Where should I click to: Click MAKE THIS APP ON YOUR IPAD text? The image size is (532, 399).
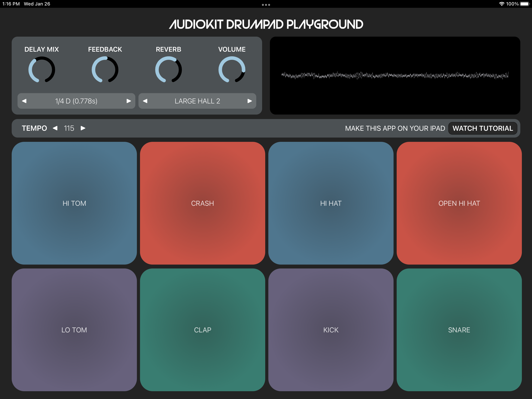(x=395, y=128)
